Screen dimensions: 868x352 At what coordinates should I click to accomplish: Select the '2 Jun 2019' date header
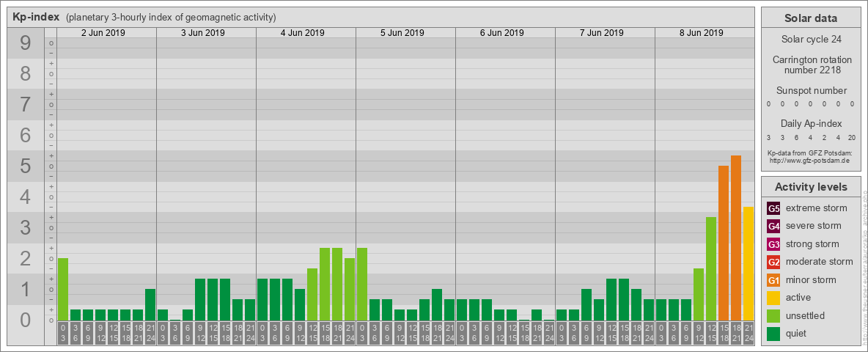pyautogui.click(x=103, y=33)
